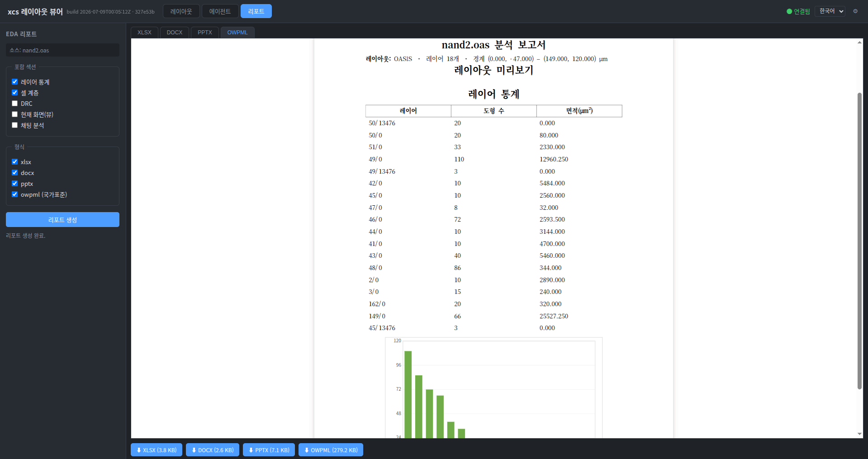The width and height of the screenshot is (868, 459).
Task: Click the area value 25527.250
Action: (554, 316)
